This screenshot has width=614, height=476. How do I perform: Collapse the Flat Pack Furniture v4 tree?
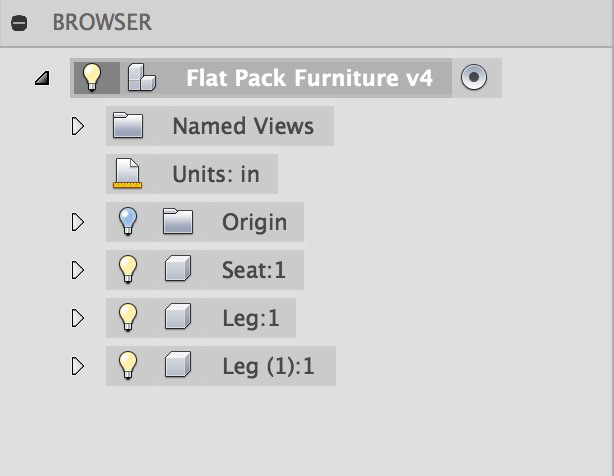[42, 78]
